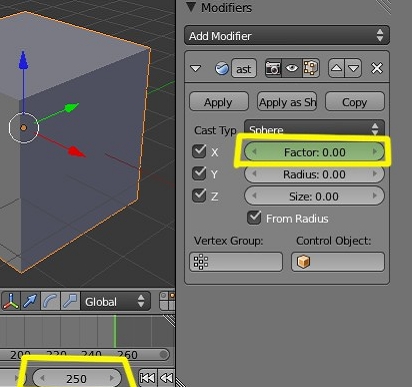The image size is (412, 387).
Task: Toggle the From Radius checkbox
Action: 254,218
